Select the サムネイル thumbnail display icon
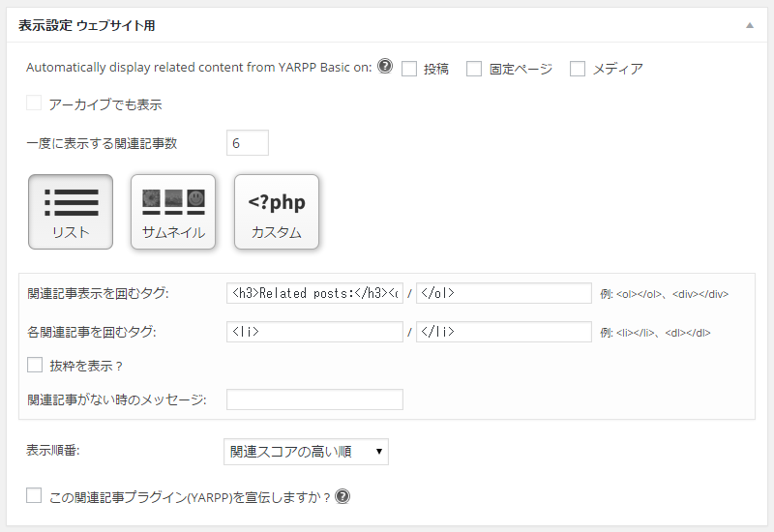The height and width of the screenshot is (532, 774). click(x=173, y=212)
